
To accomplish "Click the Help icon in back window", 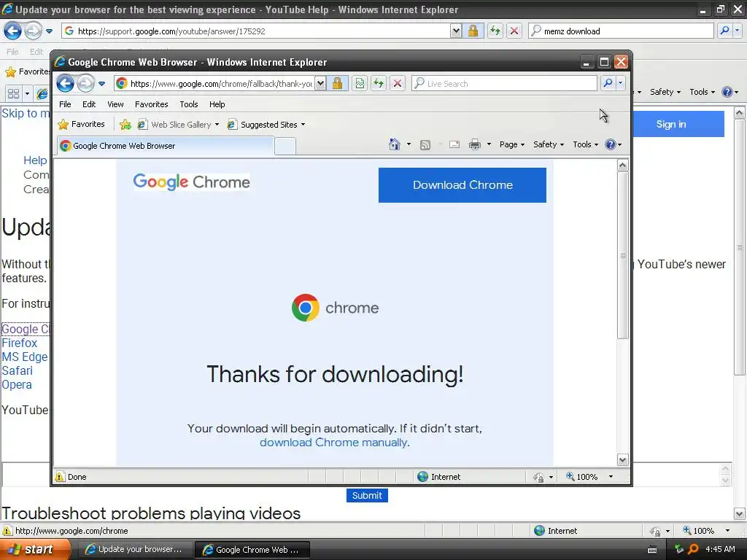I will [x=727, y=92].
